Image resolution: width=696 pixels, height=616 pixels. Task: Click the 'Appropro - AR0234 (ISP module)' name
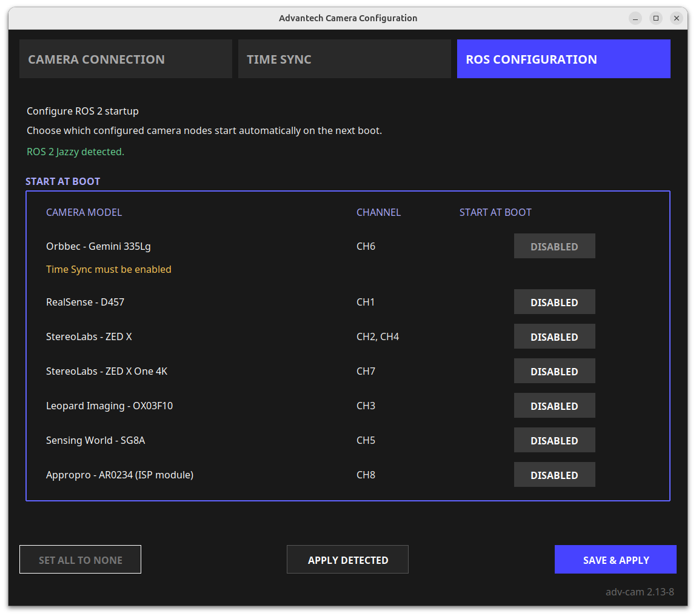(x=120, y=475)
